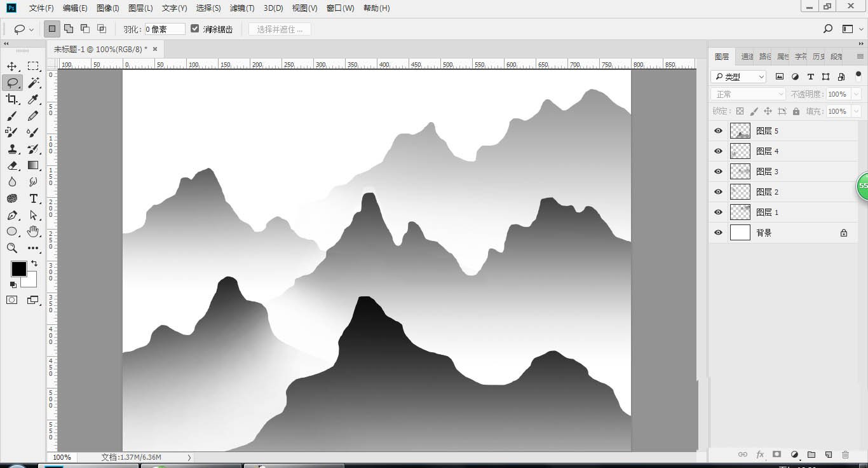Select the Lasso tool in the toolbar
The width and height of the screenshot is (868, 468).
[x=12, y=83]
